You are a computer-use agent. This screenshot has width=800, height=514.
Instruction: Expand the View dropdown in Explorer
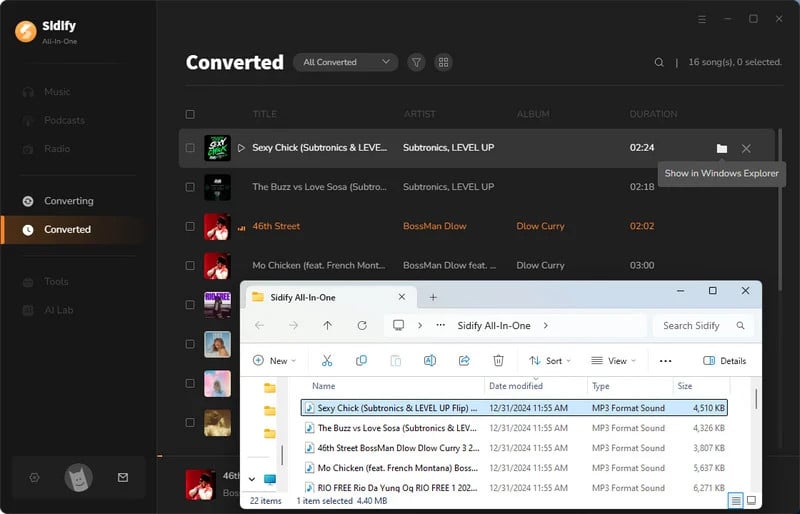[x=614, y=361]
